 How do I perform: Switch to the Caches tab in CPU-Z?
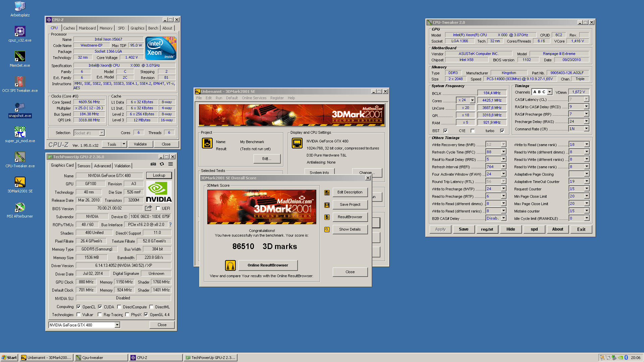point(69,28)
